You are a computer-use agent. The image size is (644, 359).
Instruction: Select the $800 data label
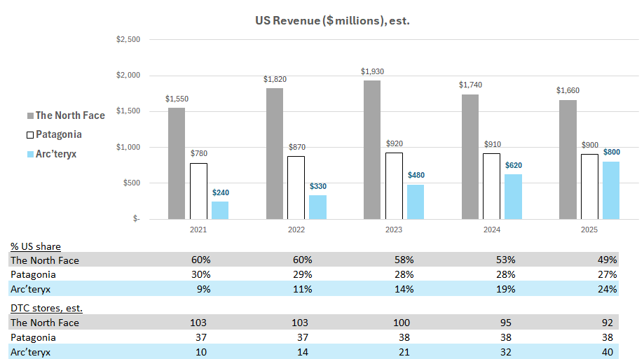[x=612, y=153]
